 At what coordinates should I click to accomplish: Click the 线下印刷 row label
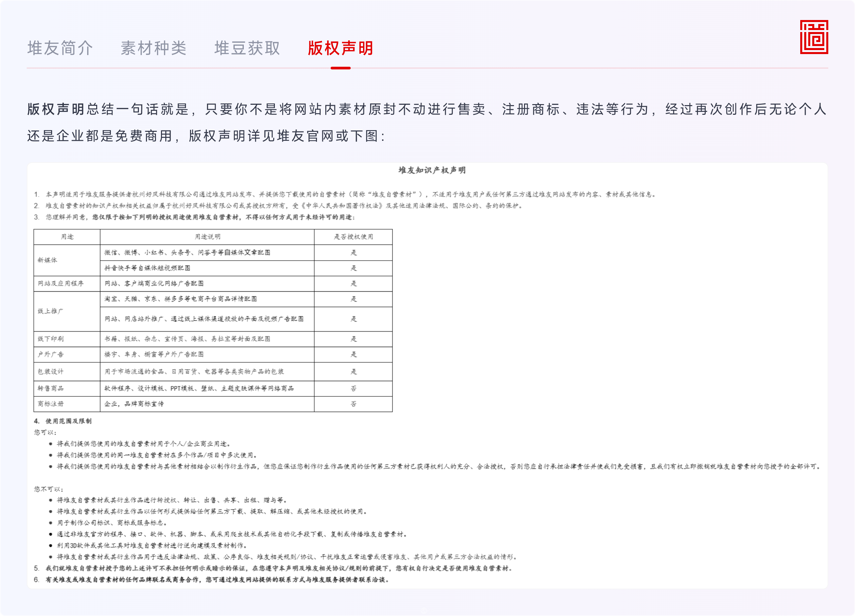50,339
